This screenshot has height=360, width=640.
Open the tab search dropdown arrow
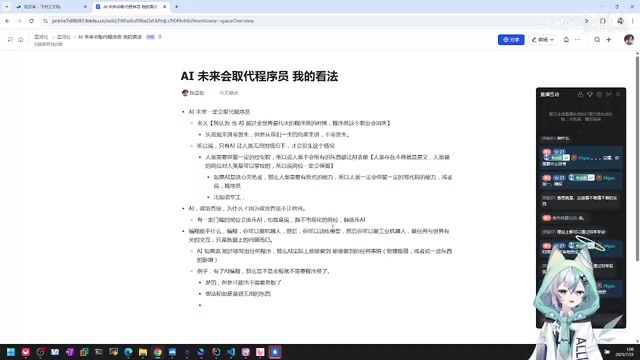pyautogui.click(x=6, y=7)
